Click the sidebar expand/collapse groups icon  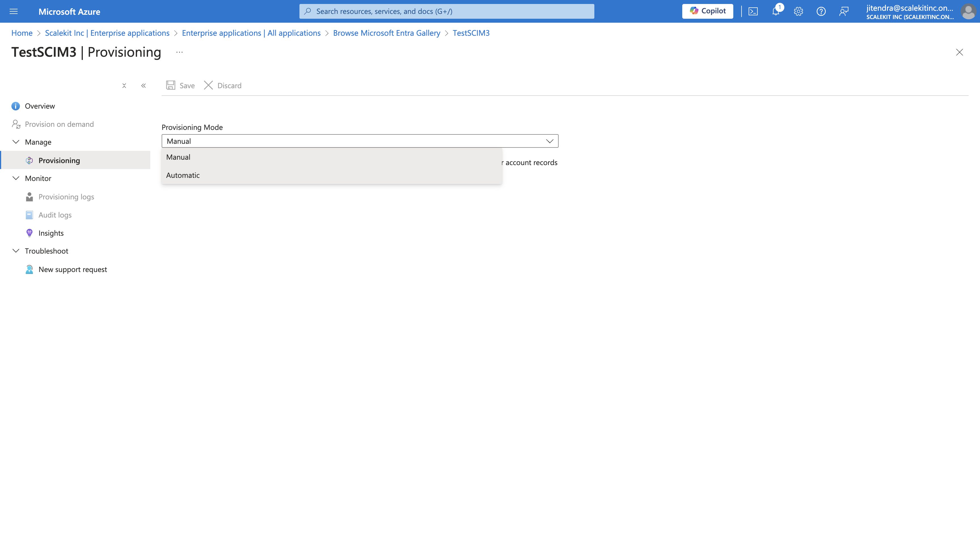coord(124,86)
